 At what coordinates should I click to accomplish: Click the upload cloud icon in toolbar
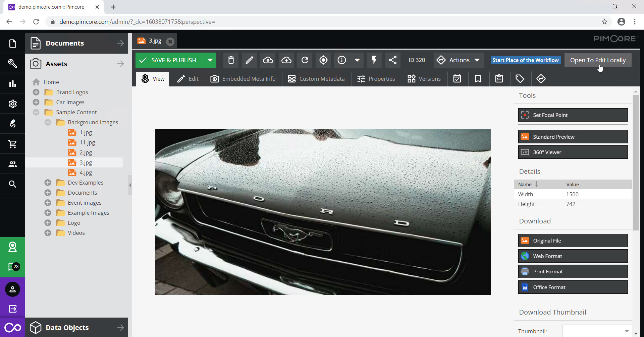coord(268,60)
